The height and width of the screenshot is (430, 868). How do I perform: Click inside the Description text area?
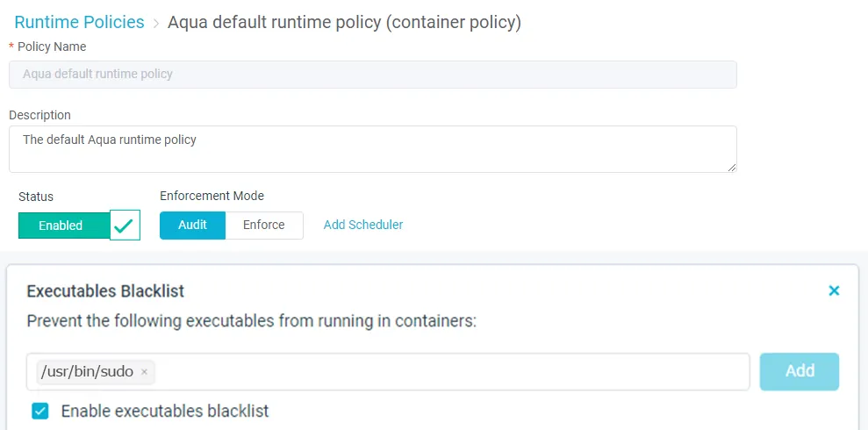click(372, 149)
